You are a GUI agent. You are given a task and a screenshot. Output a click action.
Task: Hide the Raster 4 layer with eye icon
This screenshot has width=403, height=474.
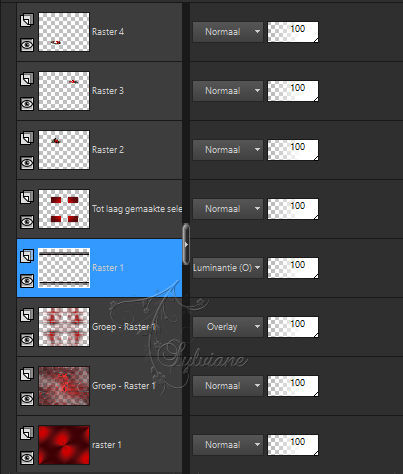point(27,45)
